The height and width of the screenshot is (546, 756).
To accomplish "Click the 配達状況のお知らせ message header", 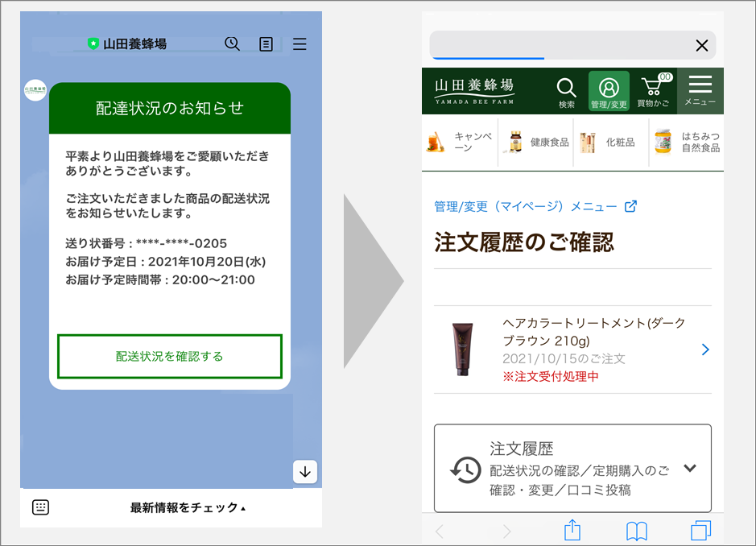I will (x=170, y=108).
